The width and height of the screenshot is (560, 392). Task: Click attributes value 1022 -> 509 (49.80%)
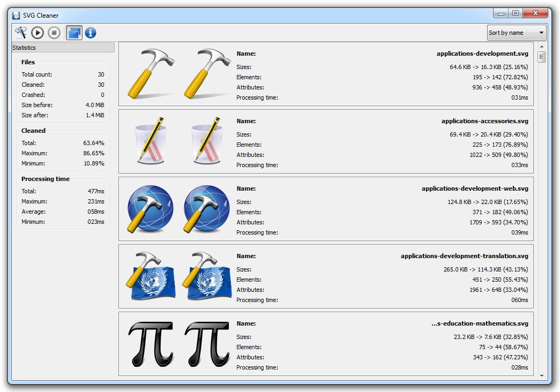point(498,155)
